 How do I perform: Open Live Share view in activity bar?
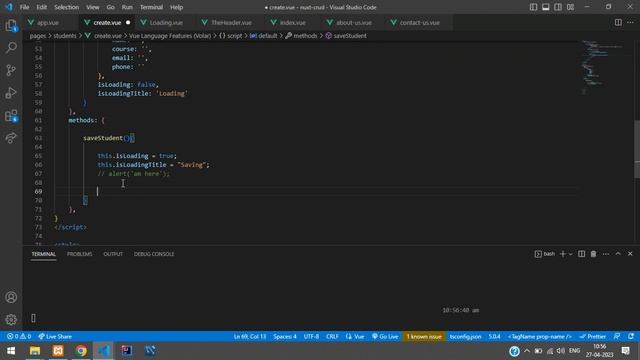click(11, 138)
